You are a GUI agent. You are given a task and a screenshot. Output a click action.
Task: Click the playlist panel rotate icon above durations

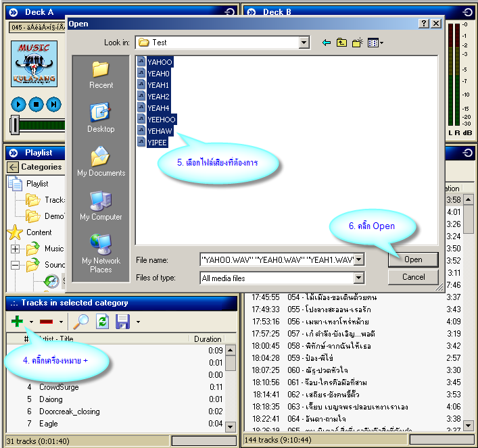(x=468, y=153)
